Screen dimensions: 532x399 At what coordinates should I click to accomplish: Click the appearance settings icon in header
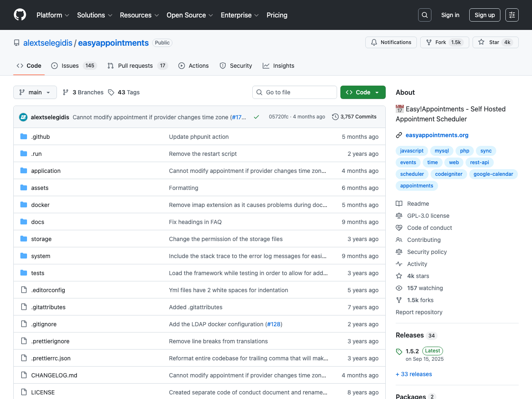point(512,15)
